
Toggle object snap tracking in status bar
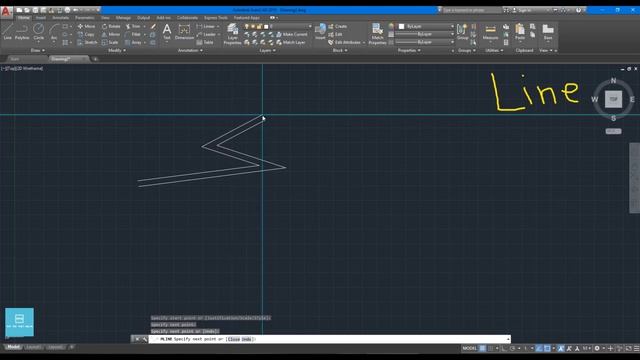point(539,348)
